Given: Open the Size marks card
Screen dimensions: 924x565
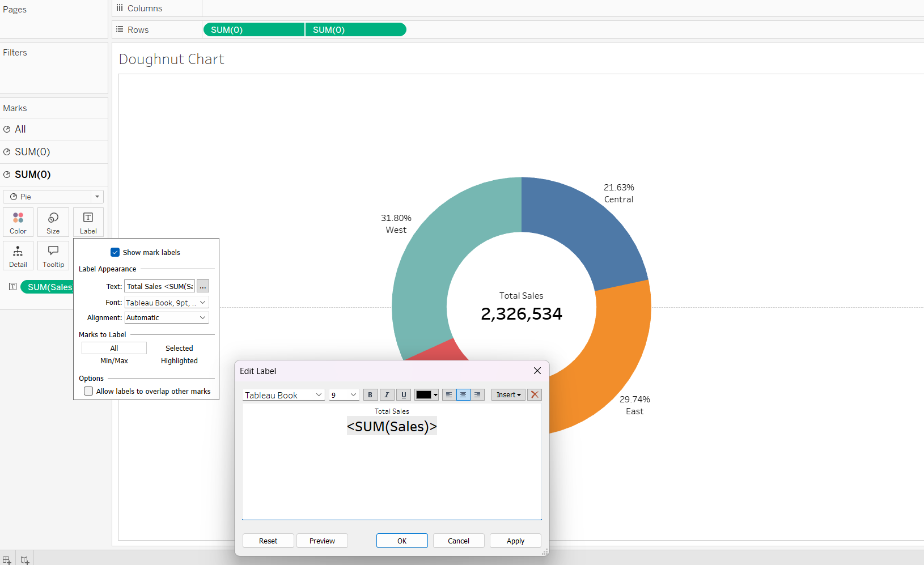Looking at the screenshot, I should (53, 222).
